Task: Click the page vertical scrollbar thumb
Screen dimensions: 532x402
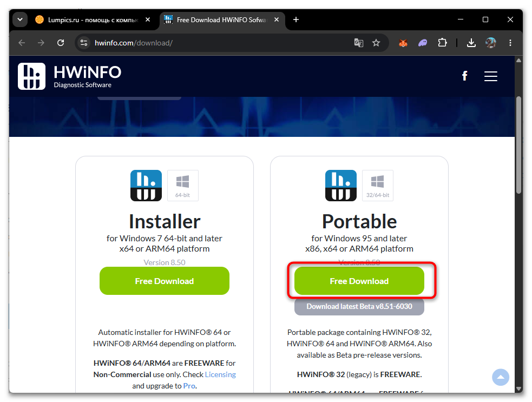Action: [518, 145]
